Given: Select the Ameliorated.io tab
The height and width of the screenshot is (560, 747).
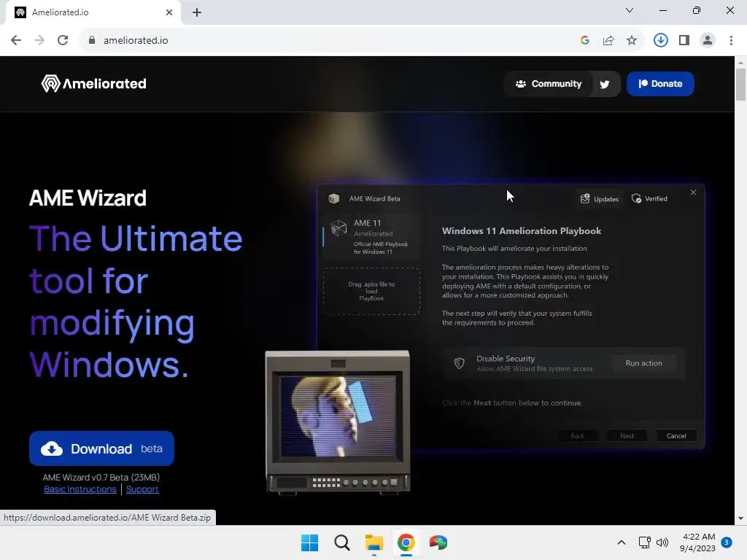Looking at the screenshot, I should (93, 12).
